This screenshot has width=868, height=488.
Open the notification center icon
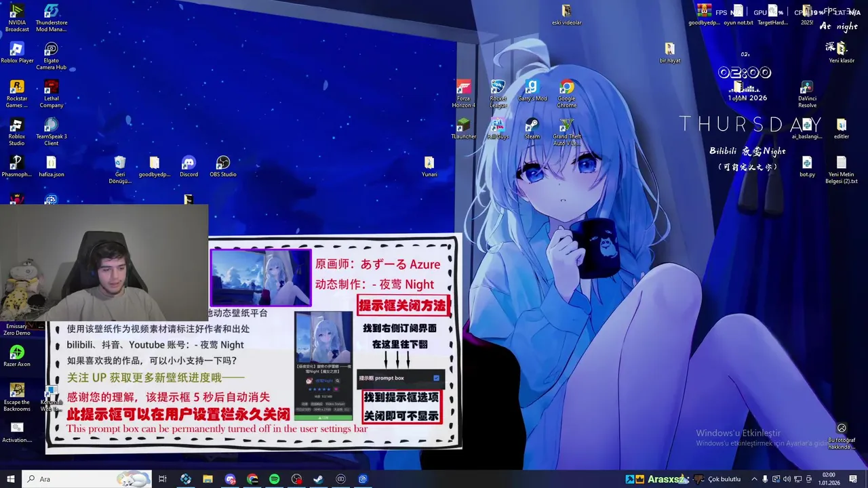pyautogui.click(x=853, y=479)
